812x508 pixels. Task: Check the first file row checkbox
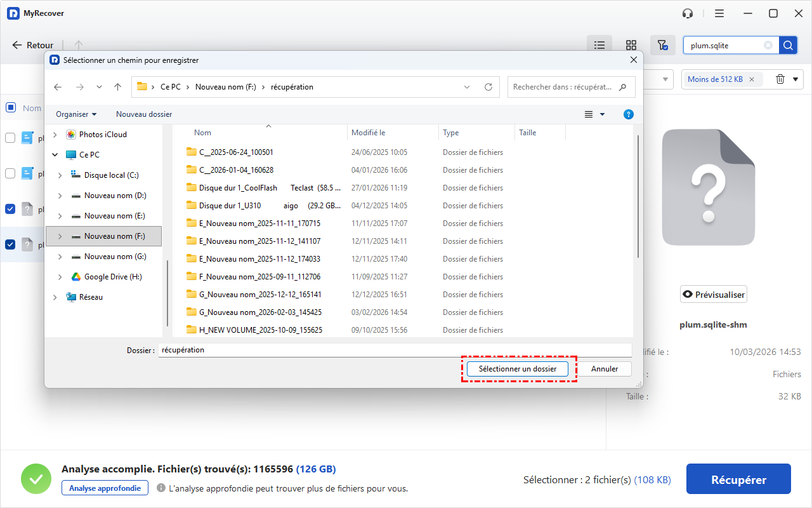coord(11,138)
